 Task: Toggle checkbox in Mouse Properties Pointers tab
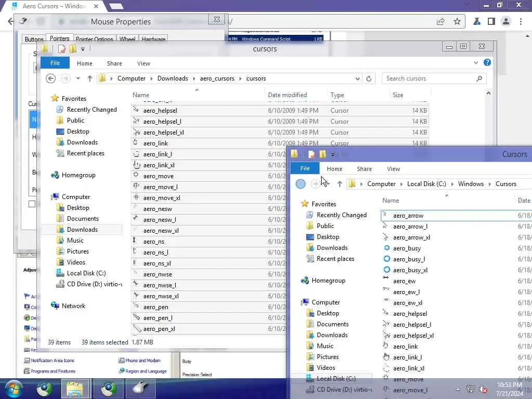(x=32, y=204)
